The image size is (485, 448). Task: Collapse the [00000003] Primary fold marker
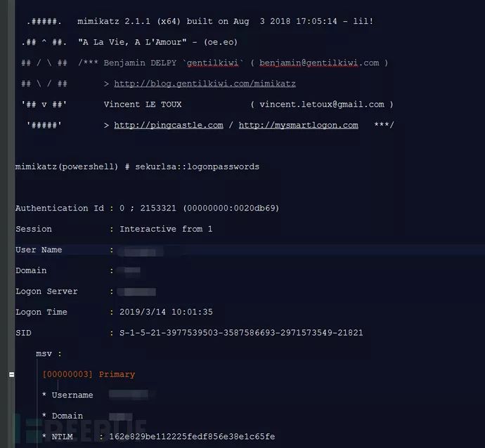(x=11, y=374)
